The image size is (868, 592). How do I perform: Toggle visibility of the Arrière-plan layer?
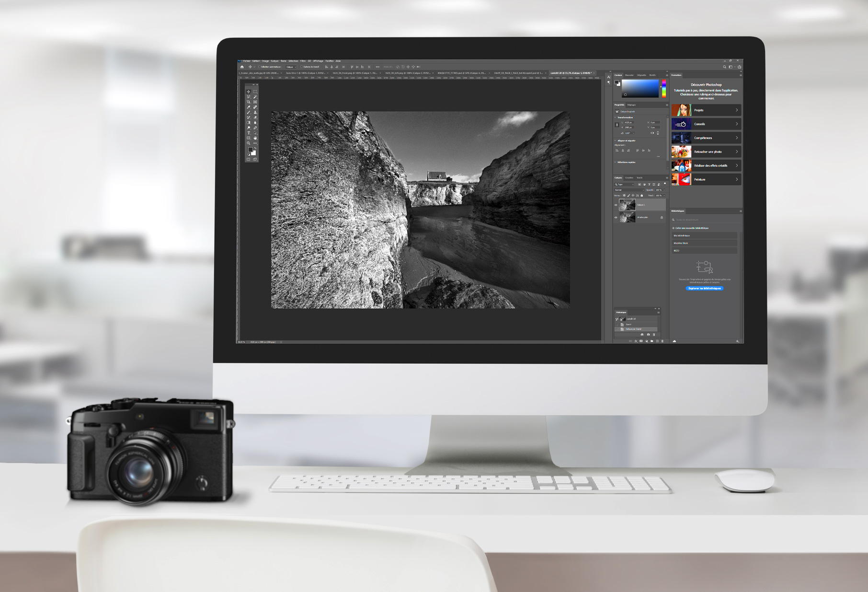pos(616,217)
